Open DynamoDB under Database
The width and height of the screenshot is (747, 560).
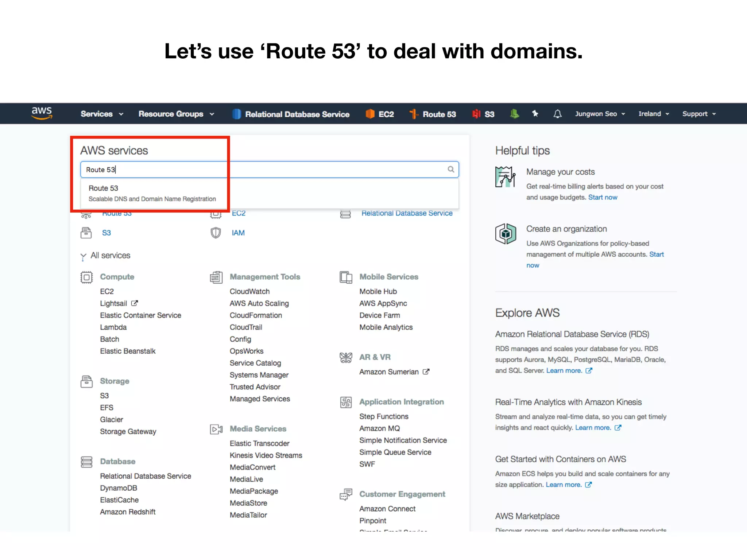(x=119, y=488)
